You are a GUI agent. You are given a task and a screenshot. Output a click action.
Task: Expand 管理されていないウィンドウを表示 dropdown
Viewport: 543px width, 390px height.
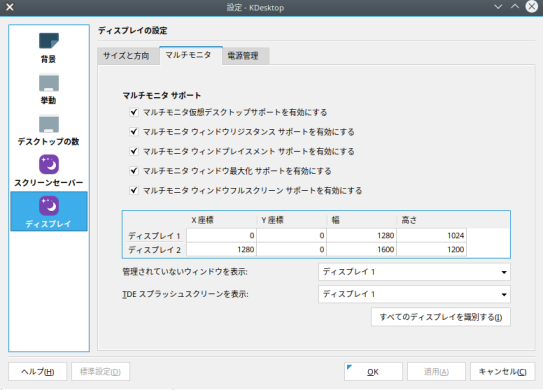coord(414,272)
